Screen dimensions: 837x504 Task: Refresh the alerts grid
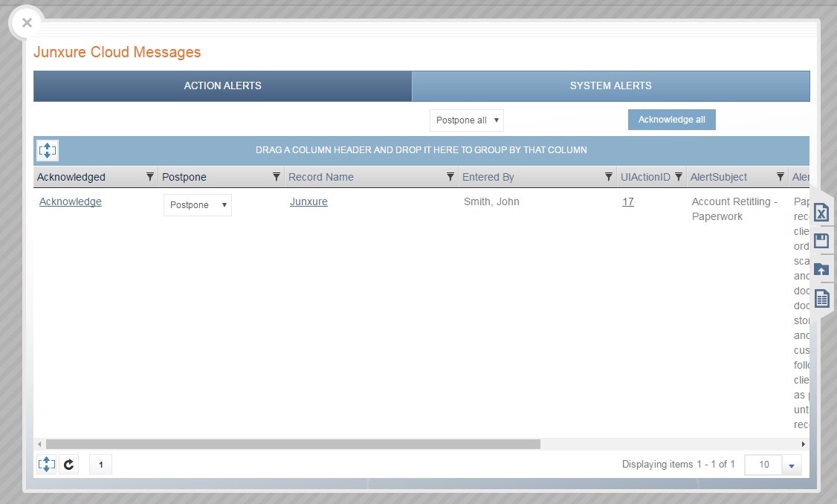tap(69, 465)
